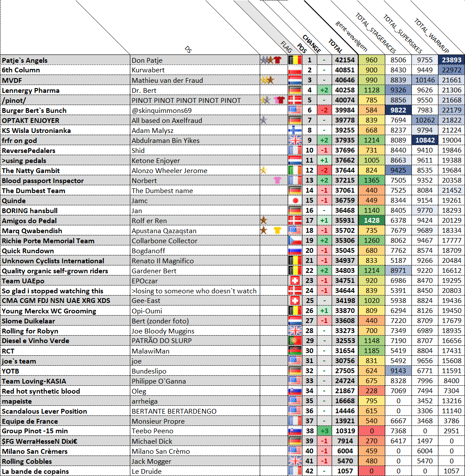This screenshot has width=465, height=476.
Task: Click the Belgian flag in Patje`s Angels row
Action: 295,60
